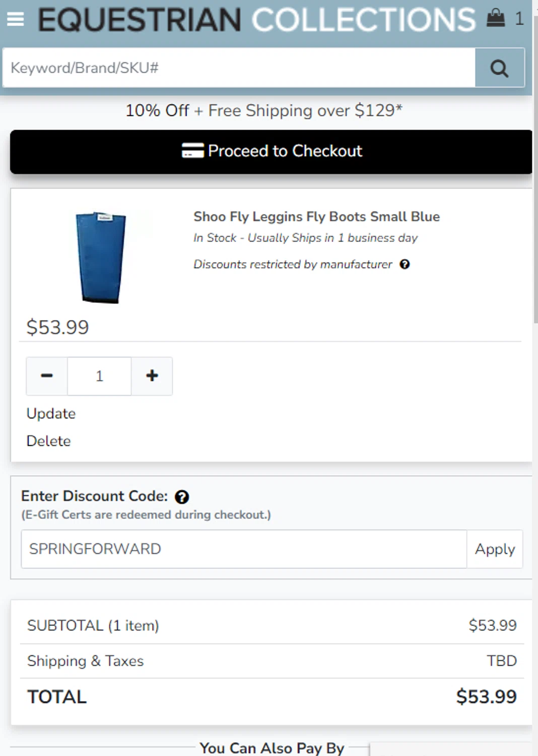This screenshot has width=538, height=756.
Task: Click the Proceed to Checkout button
Action: point(271,152)
